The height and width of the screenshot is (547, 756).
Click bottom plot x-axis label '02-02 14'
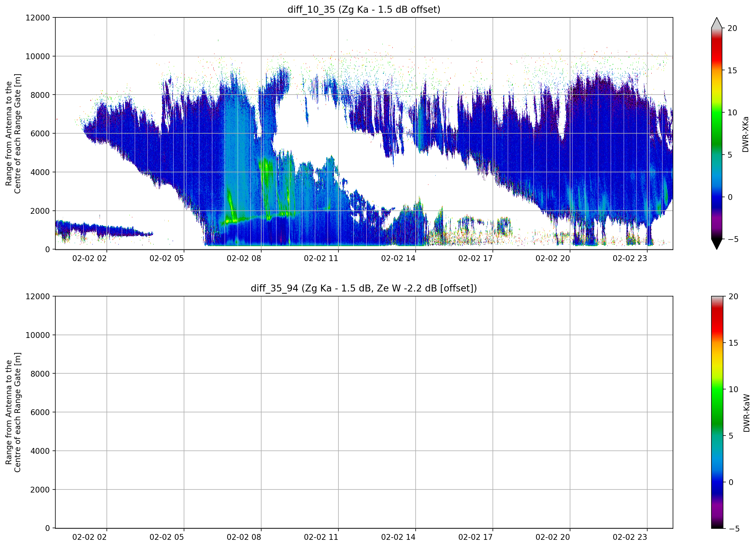(398, 537)
